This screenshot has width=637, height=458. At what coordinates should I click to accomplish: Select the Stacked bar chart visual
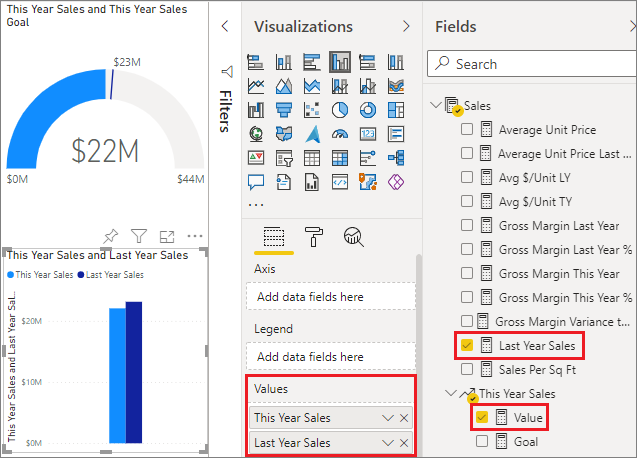tap(256, 62)
